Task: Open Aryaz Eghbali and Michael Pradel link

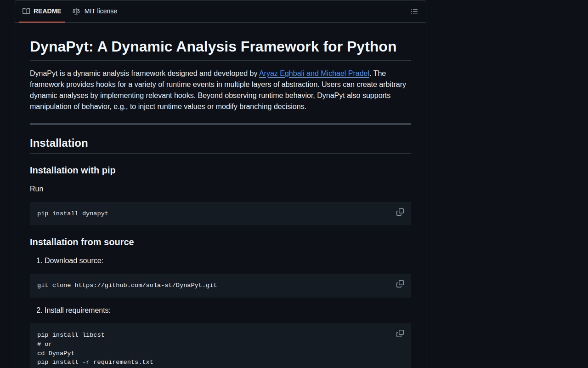Action: 314,74
